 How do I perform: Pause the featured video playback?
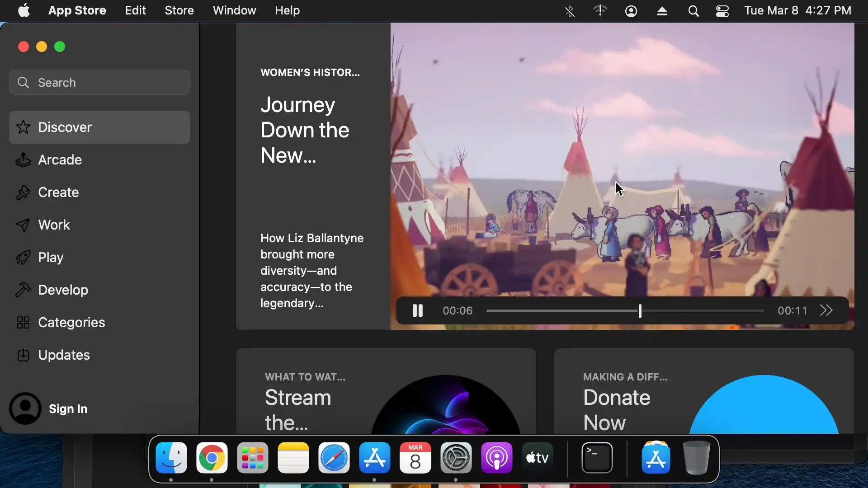[x=417, y=311]
